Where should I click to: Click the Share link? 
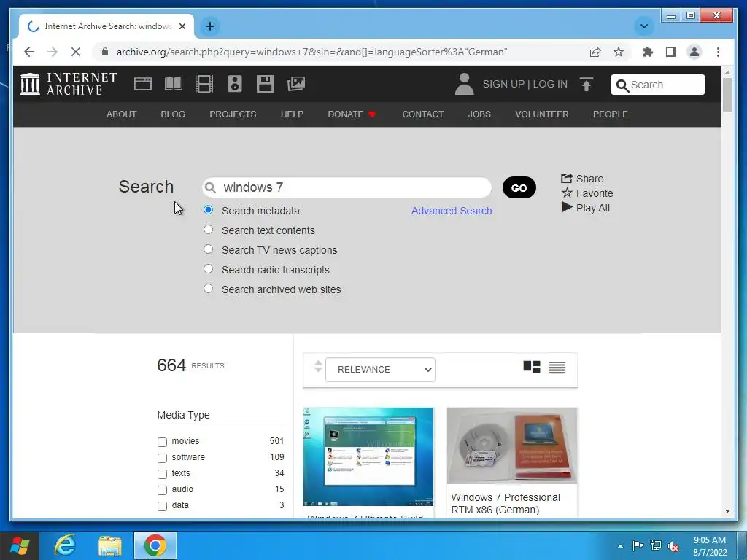coord(582,179)
